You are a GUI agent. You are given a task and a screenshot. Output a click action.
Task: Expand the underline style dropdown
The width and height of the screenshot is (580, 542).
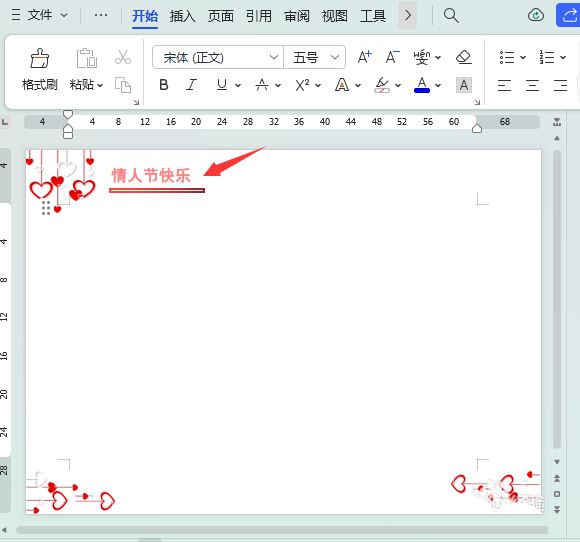(238, 85)
